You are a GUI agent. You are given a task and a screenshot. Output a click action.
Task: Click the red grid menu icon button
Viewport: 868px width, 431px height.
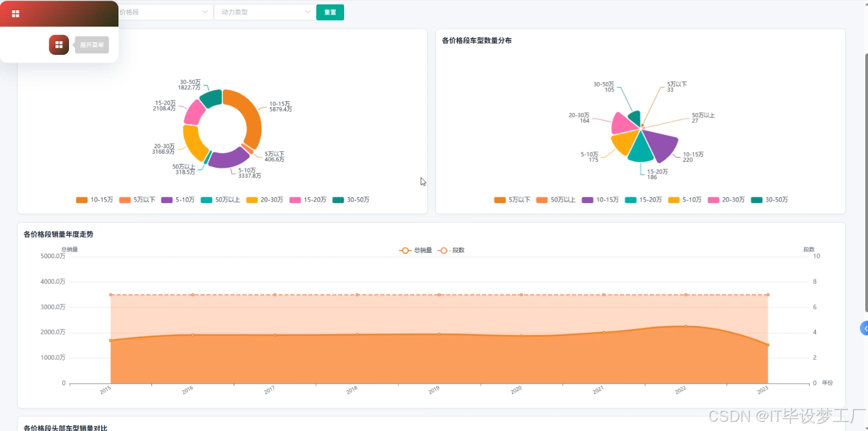[x=59, y=45]
